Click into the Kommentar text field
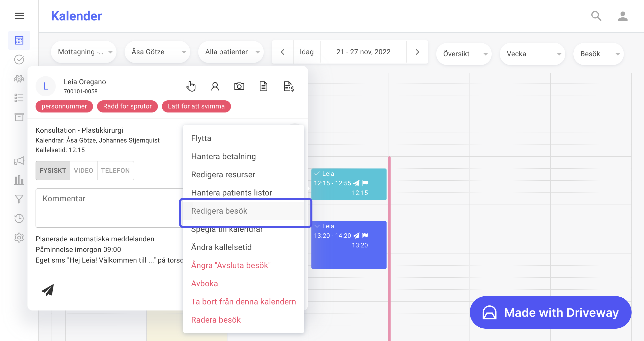644x341 pixels. tap(109, 208)
